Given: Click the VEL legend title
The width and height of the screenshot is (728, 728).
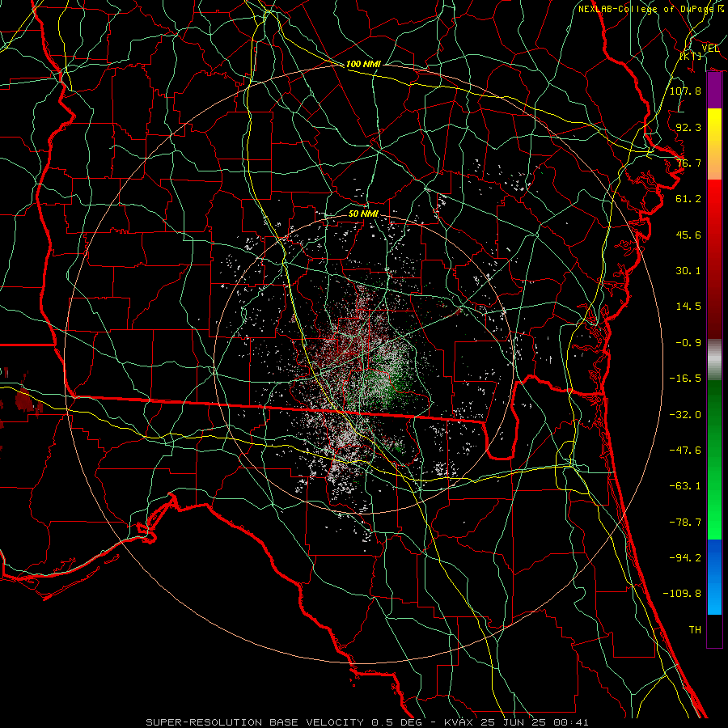Looking at the screenshot, I should tap(711, 49).
